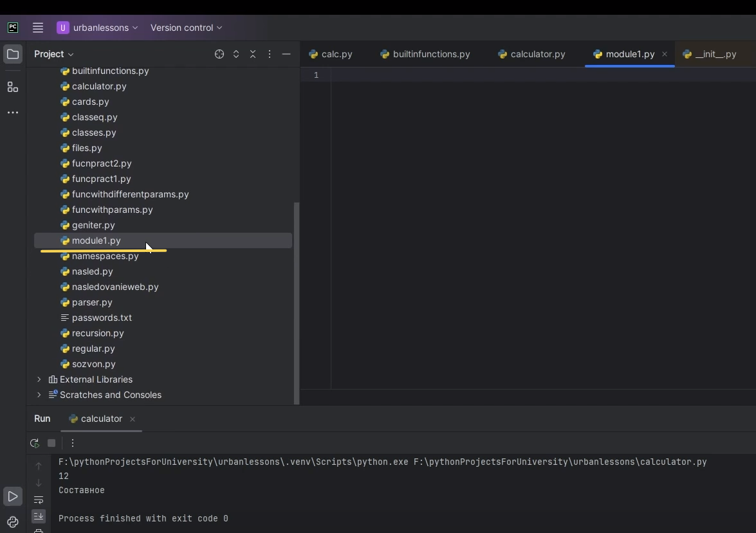Click calculator.py path in console output
This screenshot has height=533, width=756.
(x=560, y=462)
